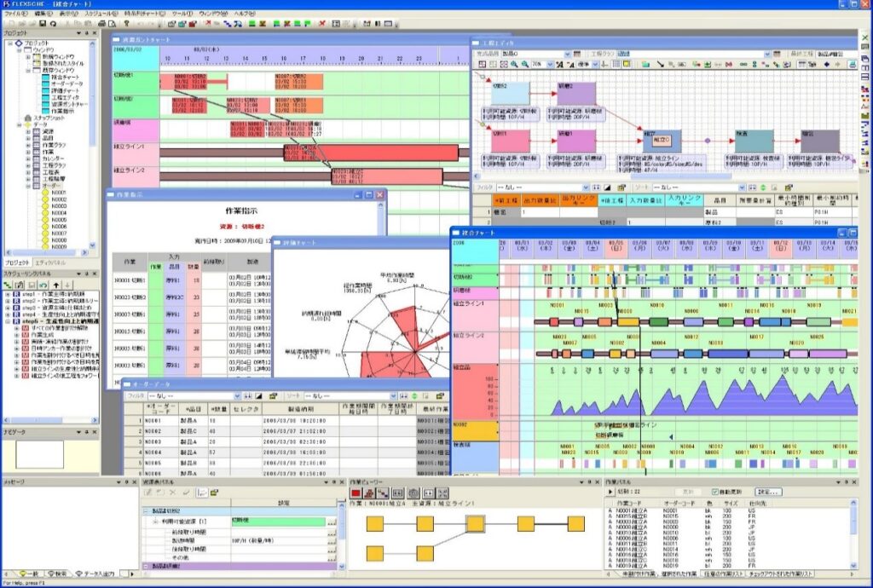Viewport: 873px width, 588px height.
Task: Click the 切断機1 row label in the resource Gantt chart
Action: (136, 83)
